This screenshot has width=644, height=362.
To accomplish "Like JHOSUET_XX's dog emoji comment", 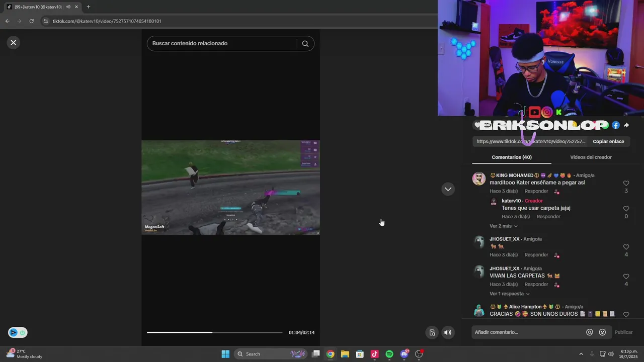I will point(626,247).
